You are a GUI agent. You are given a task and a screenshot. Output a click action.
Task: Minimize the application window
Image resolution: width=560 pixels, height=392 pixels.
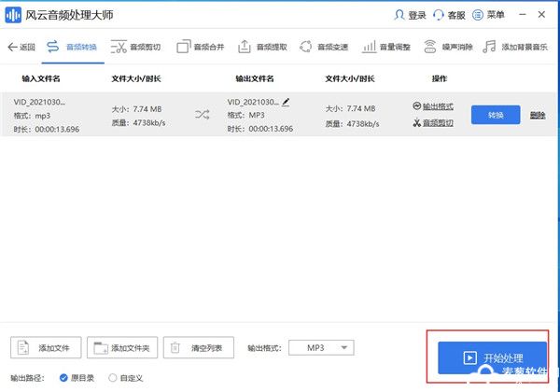pos(523,14)
